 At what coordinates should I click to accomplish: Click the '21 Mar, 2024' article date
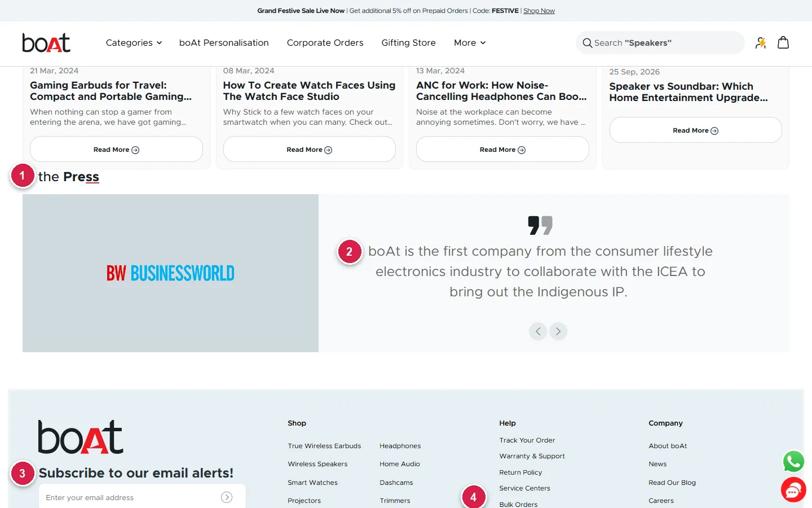[54, 71]
